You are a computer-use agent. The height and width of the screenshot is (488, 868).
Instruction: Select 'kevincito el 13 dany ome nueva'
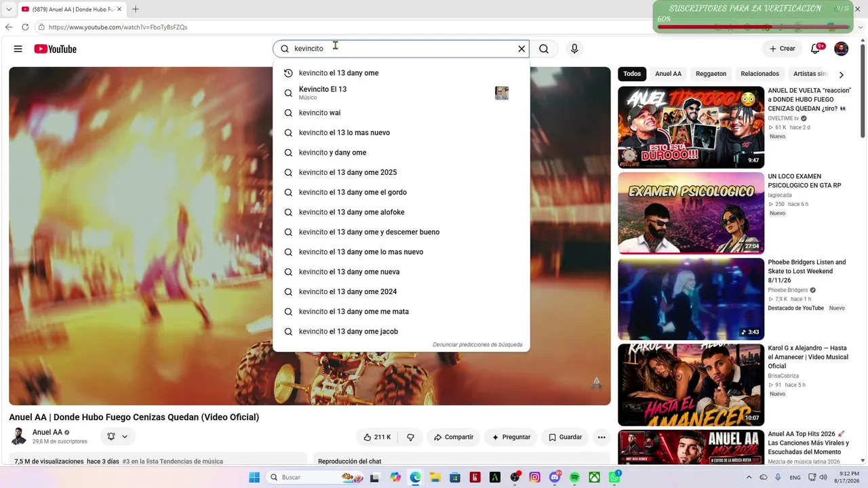401,272
